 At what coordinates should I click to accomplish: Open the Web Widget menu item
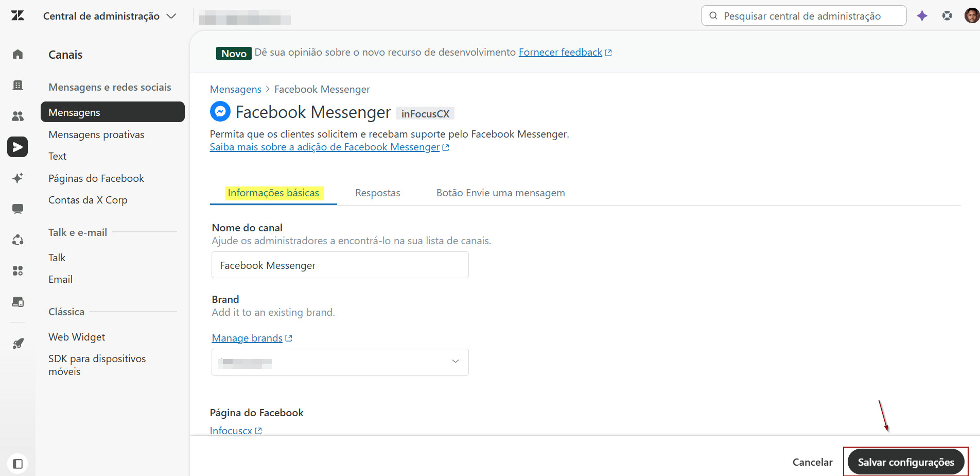(x=77, y=337)
